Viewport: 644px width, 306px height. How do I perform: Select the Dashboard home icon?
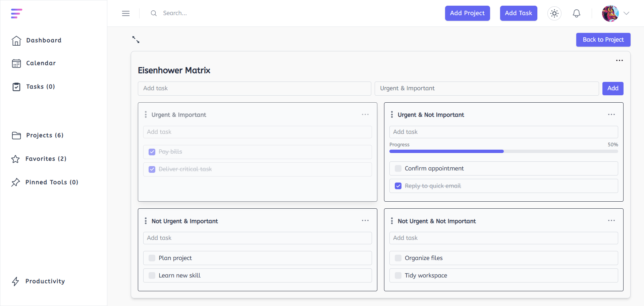tap(16, 41)
